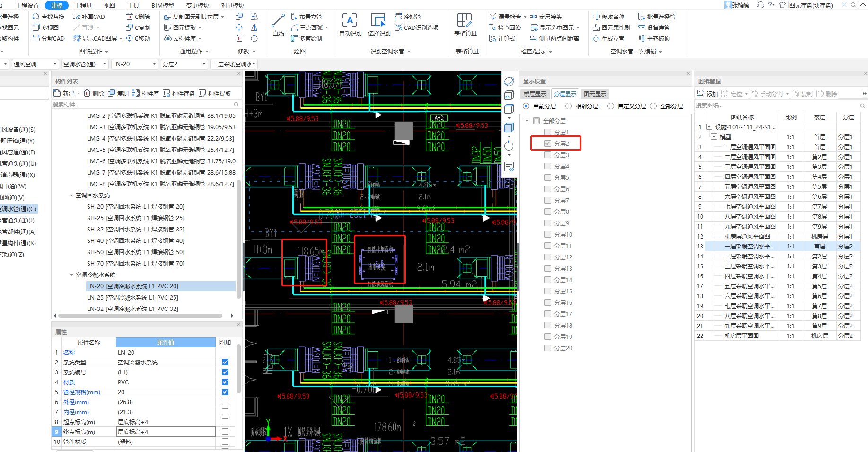Screen dimensions: 868x452
Task: Click 构件提取 button
Action: (215, 93)
